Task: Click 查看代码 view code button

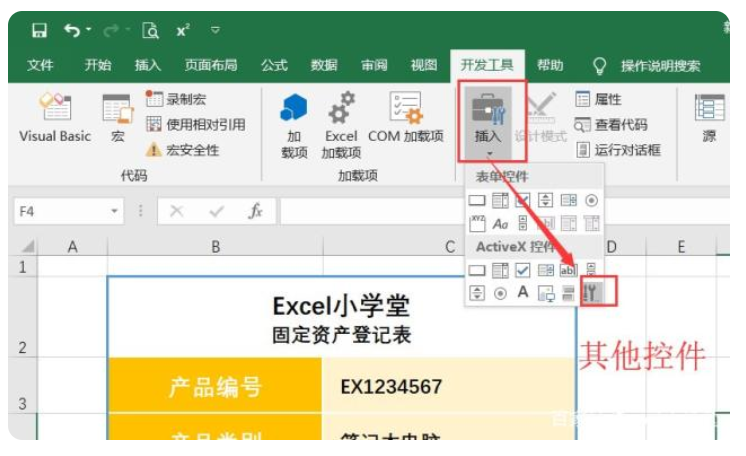Action: point(611,125)
